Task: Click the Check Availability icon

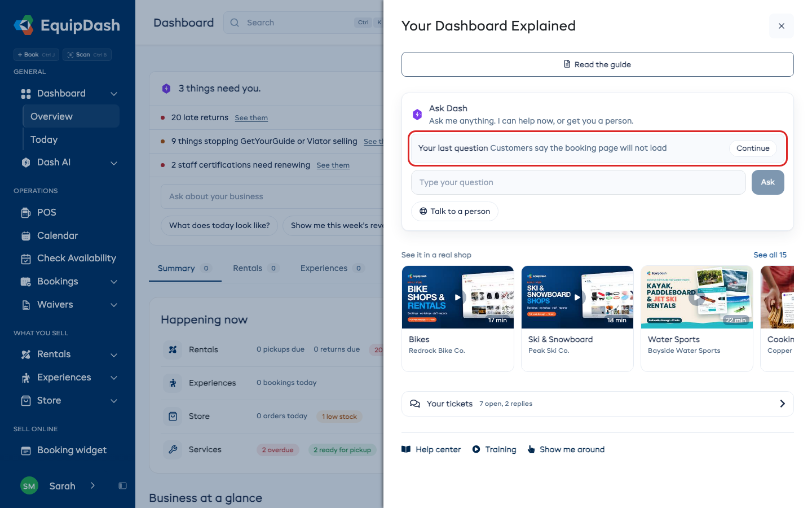Action: click(26, 259)
